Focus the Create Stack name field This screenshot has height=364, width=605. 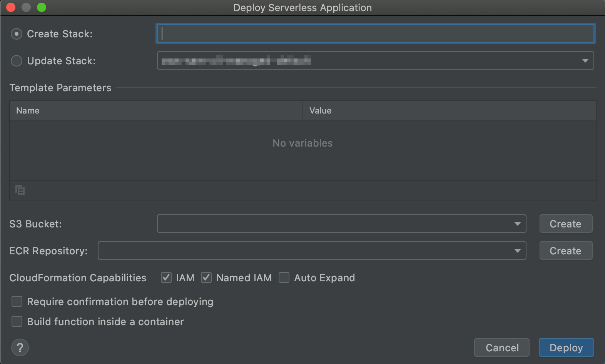coord(375,34)
